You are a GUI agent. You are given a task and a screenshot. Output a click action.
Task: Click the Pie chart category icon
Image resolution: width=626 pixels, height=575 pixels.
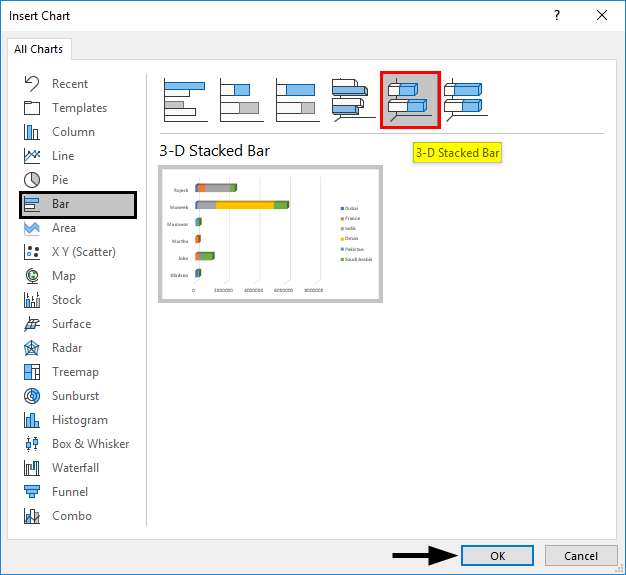click(x=32, y=180)
